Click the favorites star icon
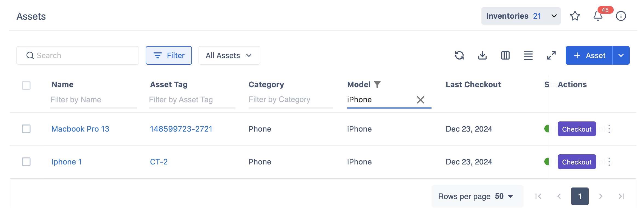This screenshot has width=644, height=216. click(x=575, y=16)
